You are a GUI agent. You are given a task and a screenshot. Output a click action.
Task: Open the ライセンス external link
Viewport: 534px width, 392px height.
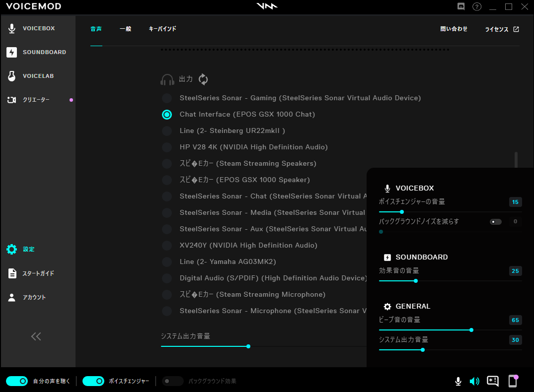click(x=502, y=29)
